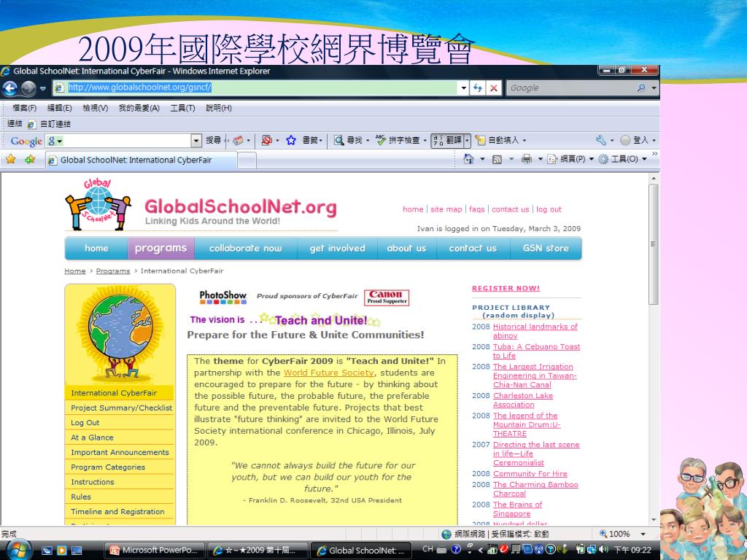
Task: Click the Canon Proud Supporter logo
Action: 387,297
